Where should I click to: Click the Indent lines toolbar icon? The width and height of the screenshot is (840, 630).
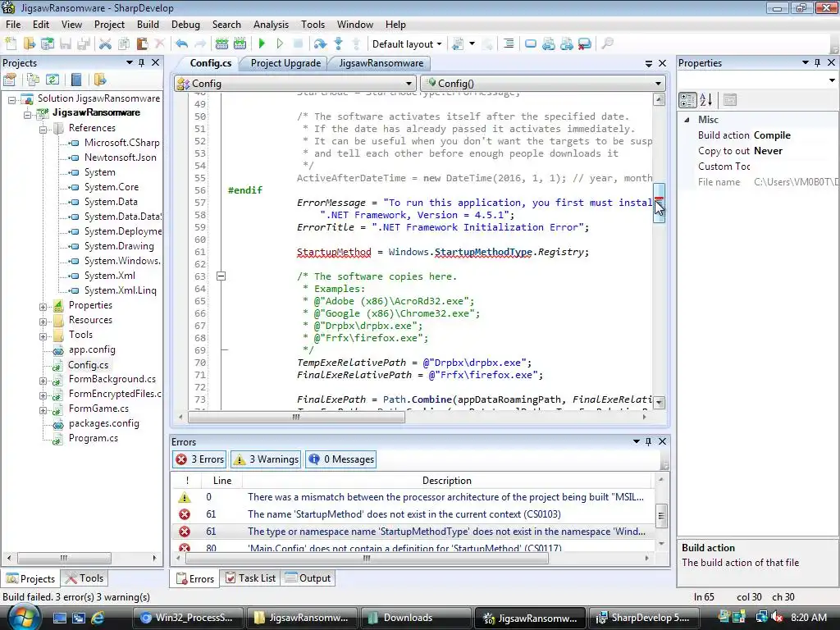point(509,43)
